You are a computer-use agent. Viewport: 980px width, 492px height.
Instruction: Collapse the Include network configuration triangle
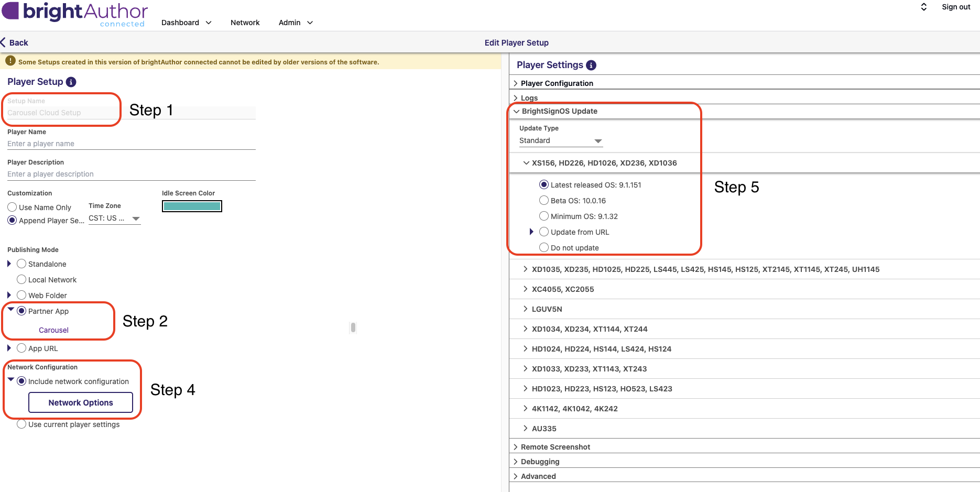click(10, 379)
